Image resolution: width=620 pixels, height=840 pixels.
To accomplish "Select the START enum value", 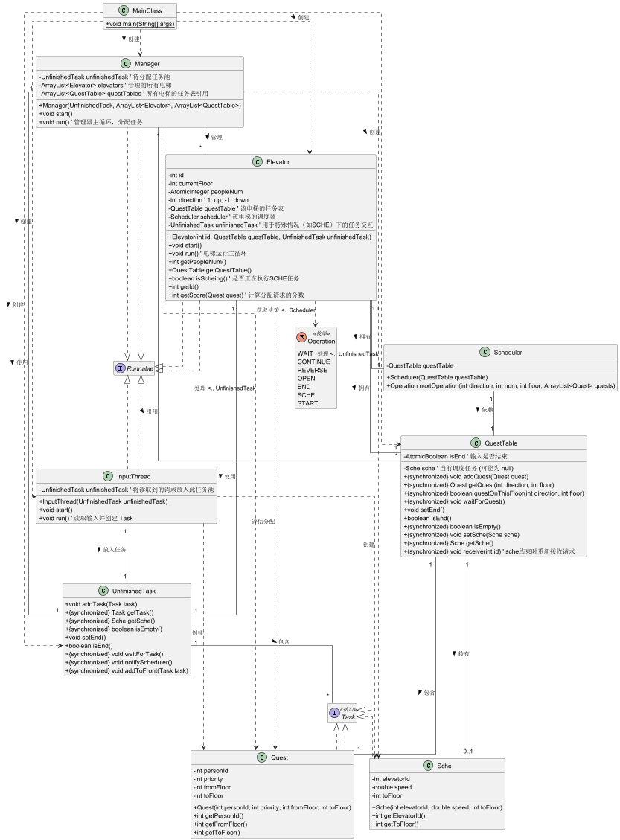I will (x=307, y=403).
